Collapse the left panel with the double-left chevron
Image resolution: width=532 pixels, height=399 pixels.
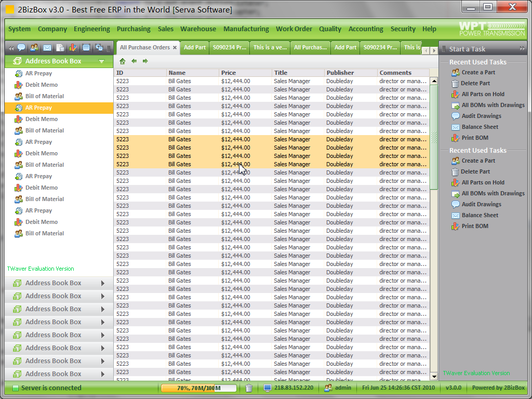tap(11, 48)
